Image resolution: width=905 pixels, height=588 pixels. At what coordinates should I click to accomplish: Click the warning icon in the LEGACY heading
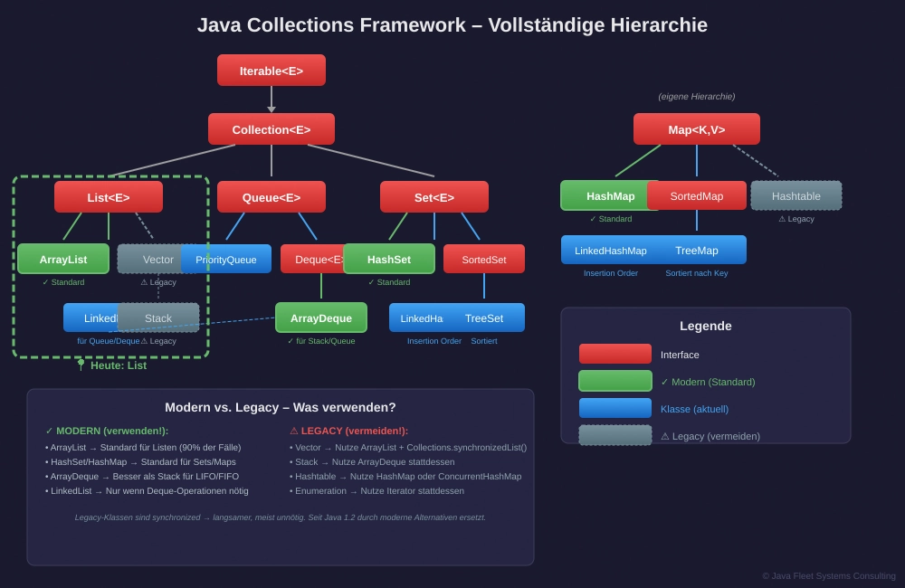tap(294, 432)
